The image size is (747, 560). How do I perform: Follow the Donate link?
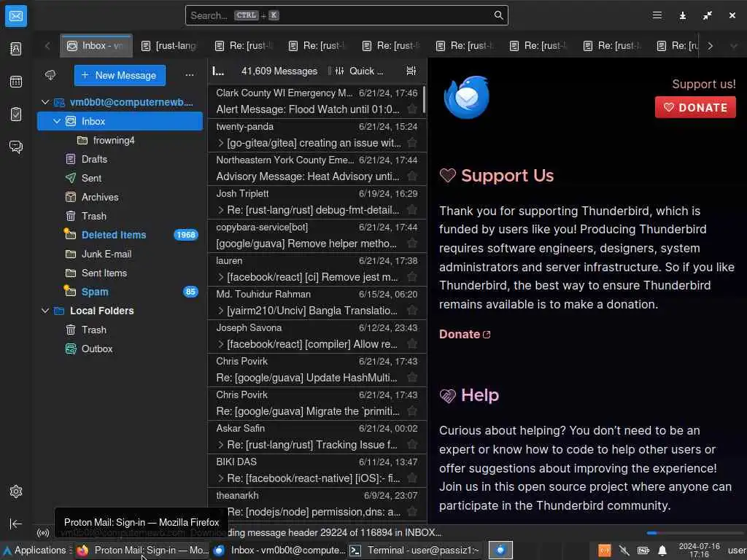[465, 334]
